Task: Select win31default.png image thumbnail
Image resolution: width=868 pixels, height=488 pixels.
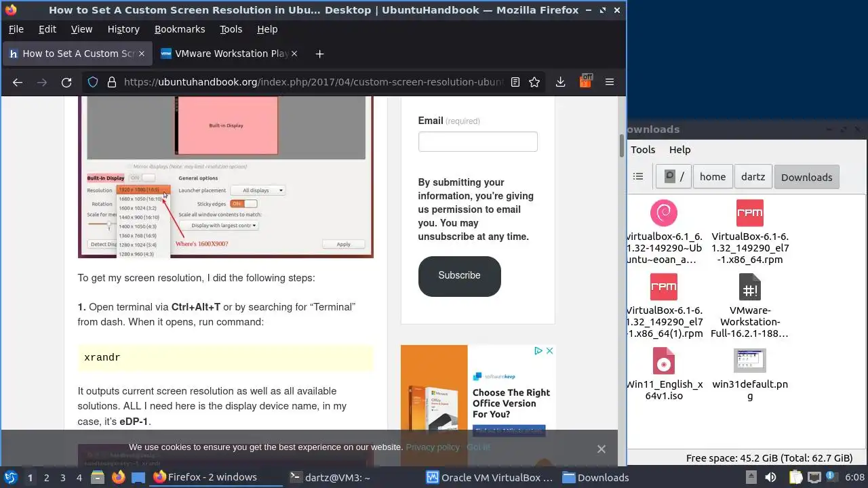Action: pyautogui.click(x=750, y=374)
